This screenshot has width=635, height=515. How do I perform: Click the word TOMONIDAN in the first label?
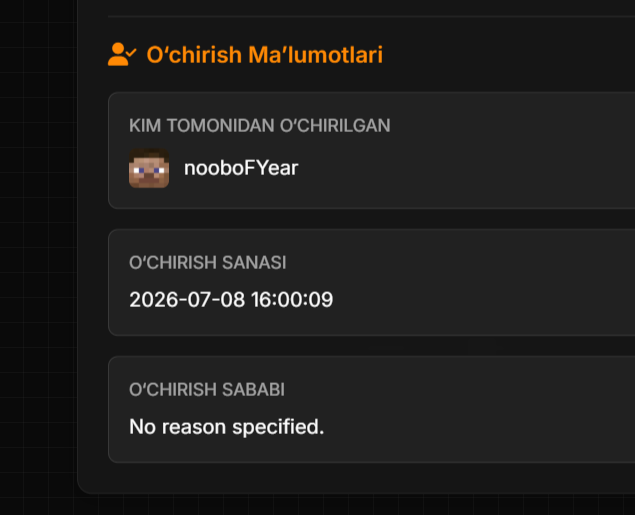[220, 126]
